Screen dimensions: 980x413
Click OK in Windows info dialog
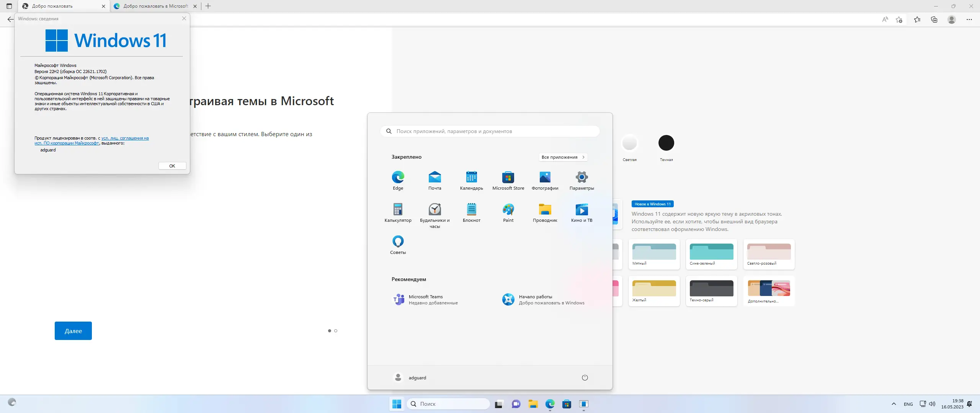pyautogui.click(x=172, y=166)
